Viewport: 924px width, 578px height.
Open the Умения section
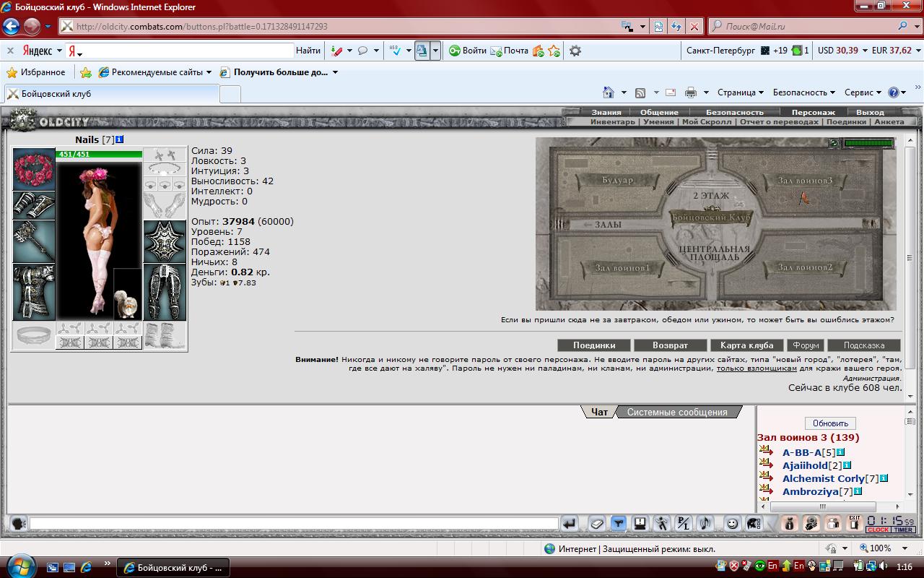(658, 121)
